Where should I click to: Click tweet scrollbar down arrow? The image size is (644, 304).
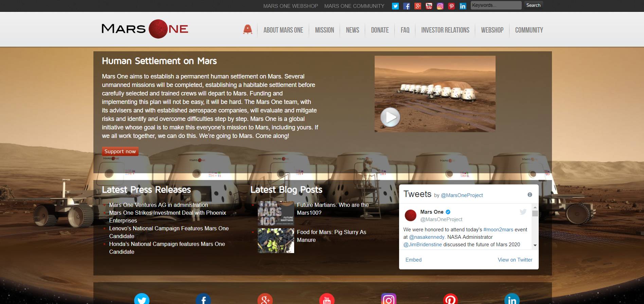coord(535,245)
